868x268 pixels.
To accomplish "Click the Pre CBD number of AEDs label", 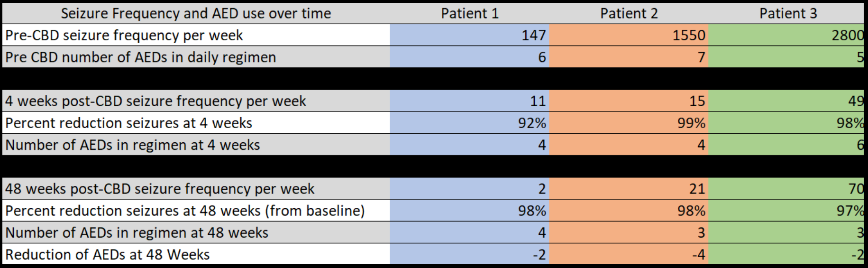I will tap(140, 57).
